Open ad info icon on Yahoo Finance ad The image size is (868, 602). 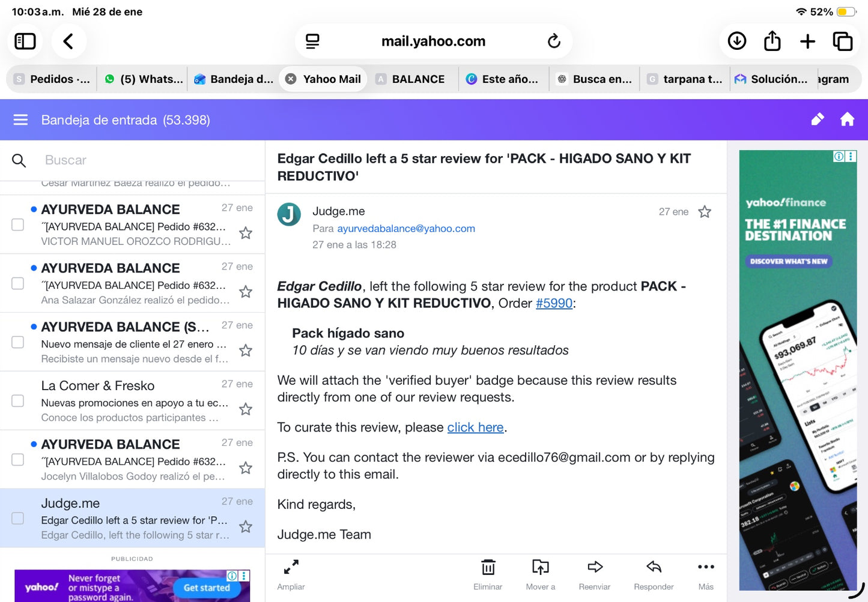839,157
